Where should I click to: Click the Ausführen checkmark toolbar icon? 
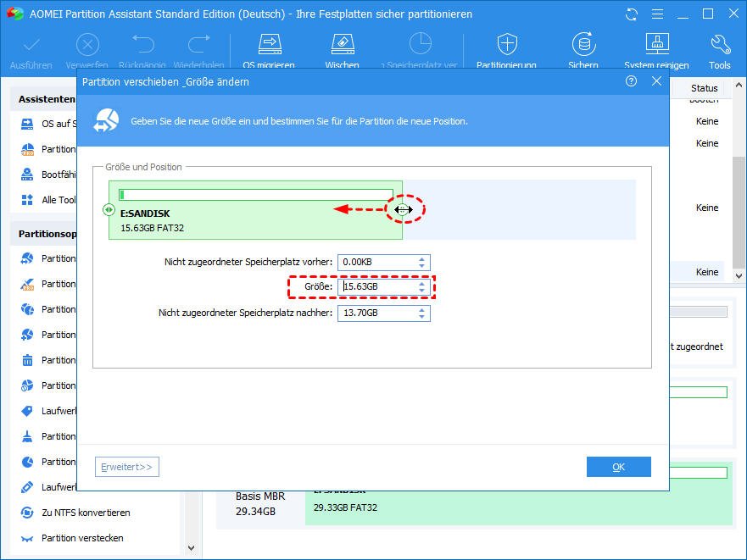click(31, 45)
